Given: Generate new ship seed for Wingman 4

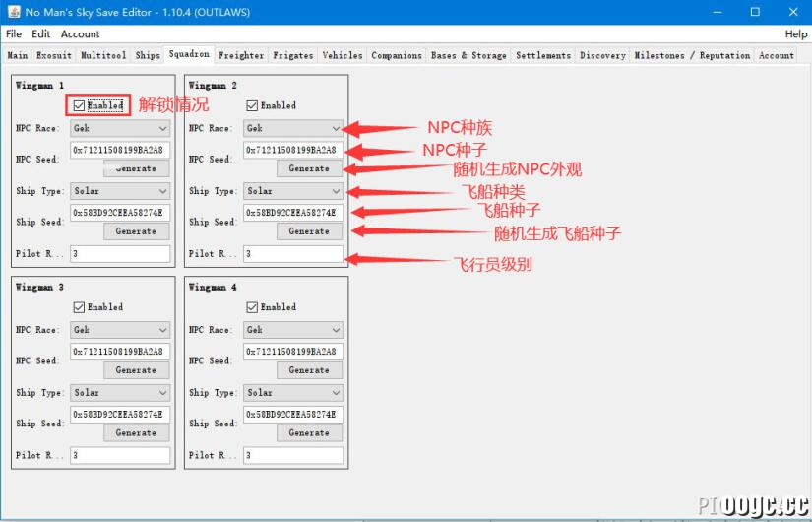Looking at the screenshot, I should coord(309,432).
